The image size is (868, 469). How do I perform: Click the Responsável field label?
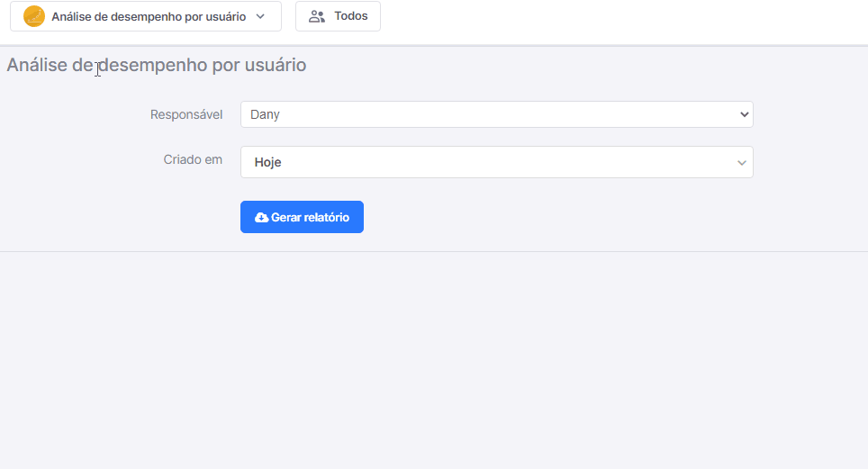186,114
